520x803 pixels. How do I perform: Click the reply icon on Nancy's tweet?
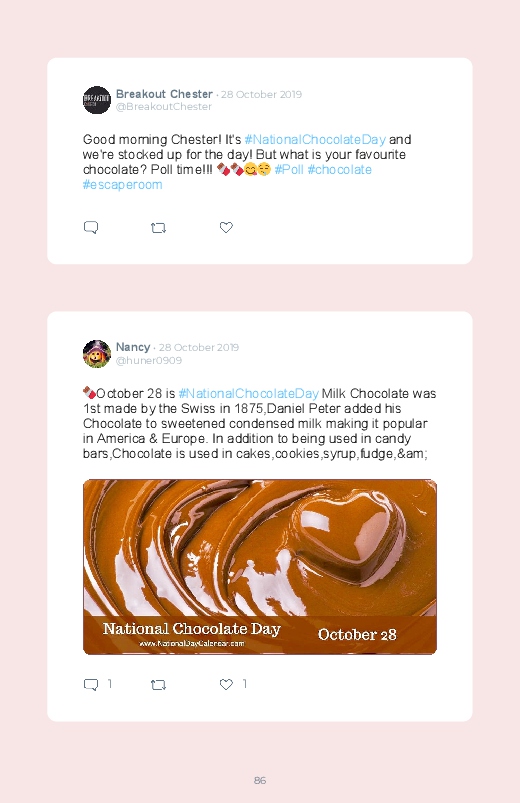91,685
